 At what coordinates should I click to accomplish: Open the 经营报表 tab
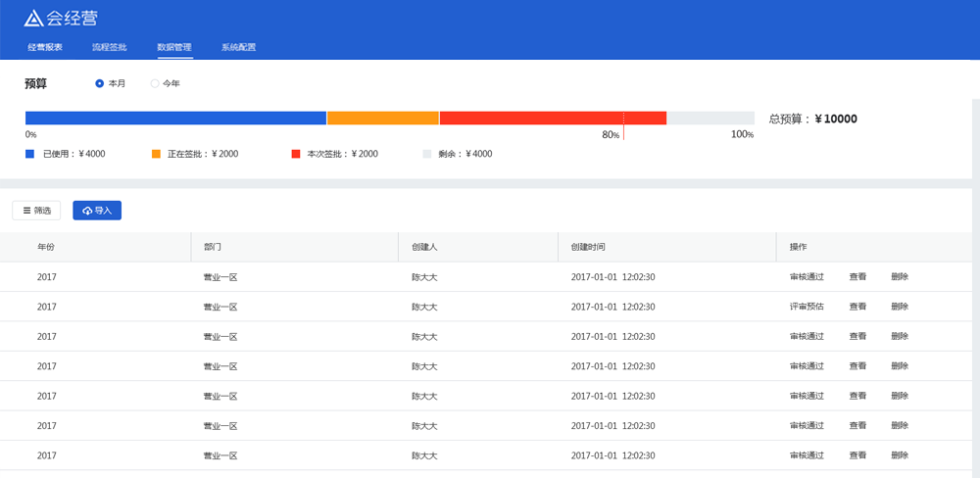[45, 47]
